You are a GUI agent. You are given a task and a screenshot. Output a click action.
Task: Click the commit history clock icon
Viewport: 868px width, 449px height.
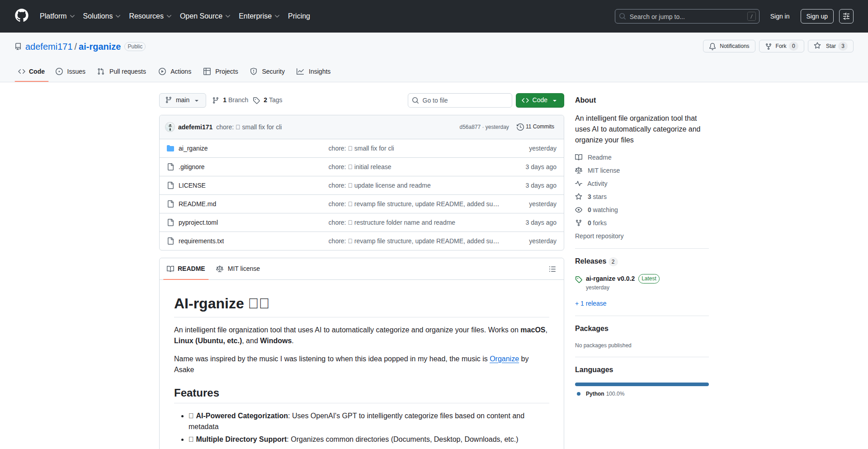[520, 127]
